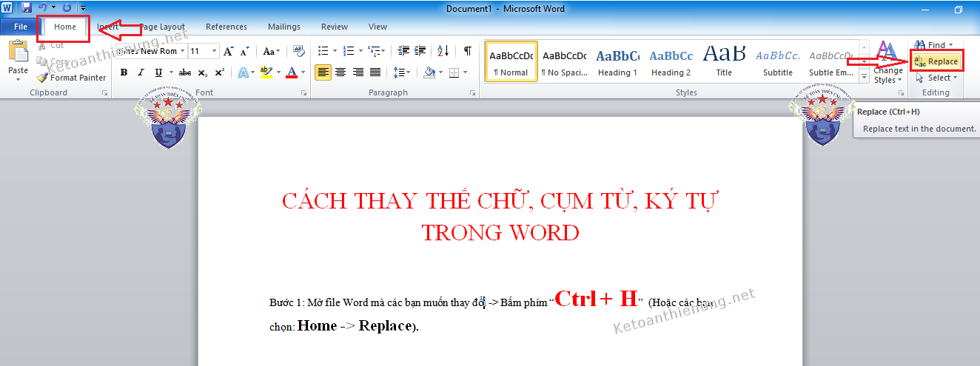Click the Word application icon in title bar
This screenshot has width=980, height=366.
pos(7,8)
